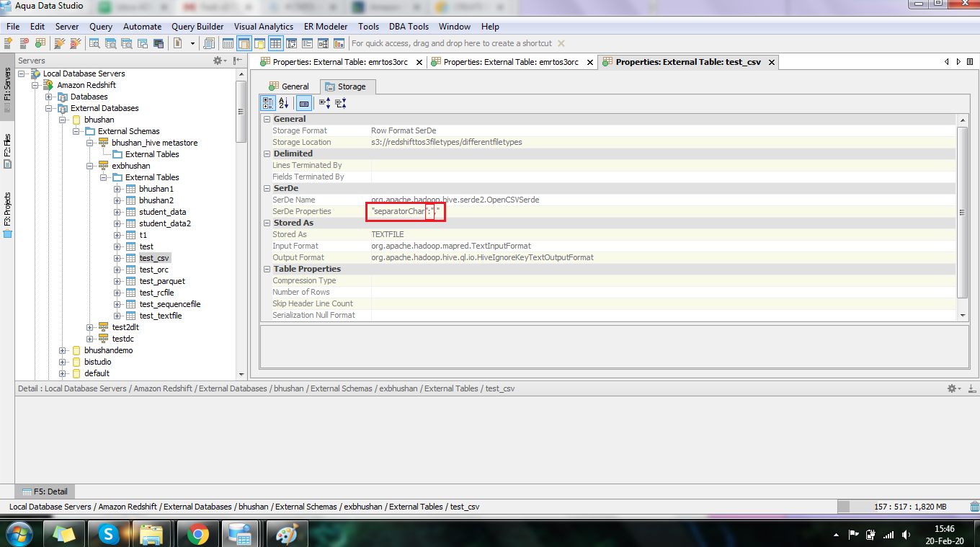Open the DBA Tools menu
Viewport: 980px width, 547px height.
[409, 27]
